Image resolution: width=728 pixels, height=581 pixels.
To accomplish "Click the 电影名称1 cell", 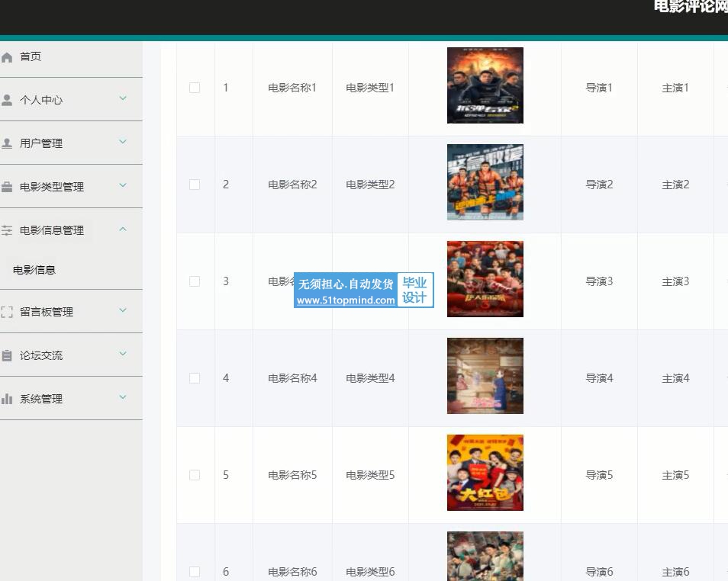I will 292,88.
